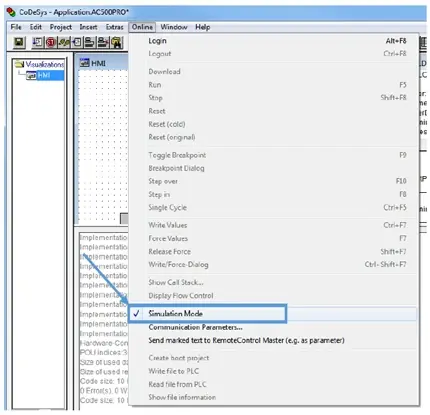Click the CoDeSys traffic light title bar icon
This screenshot has height=415, width=430.
pos(11,12)
